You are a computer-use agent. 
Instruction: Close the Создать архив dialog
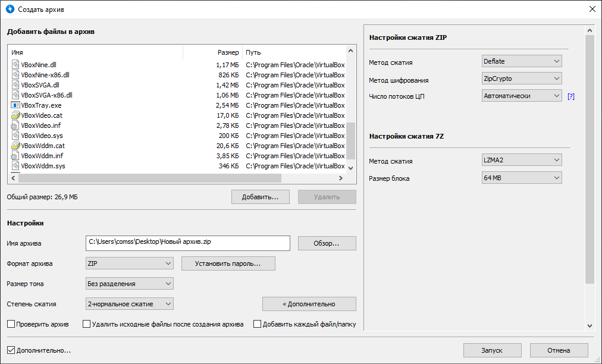(x=592, y=9)
